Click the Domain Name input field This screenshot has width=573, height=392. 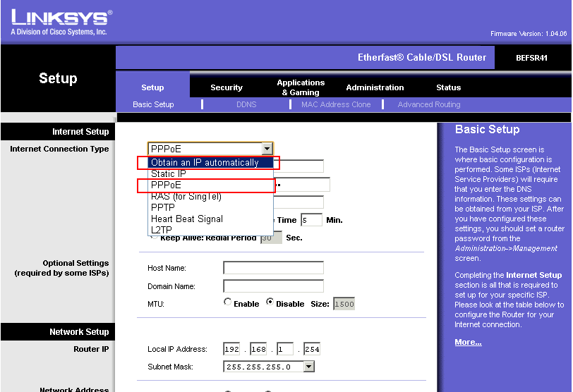coord(273,286)
